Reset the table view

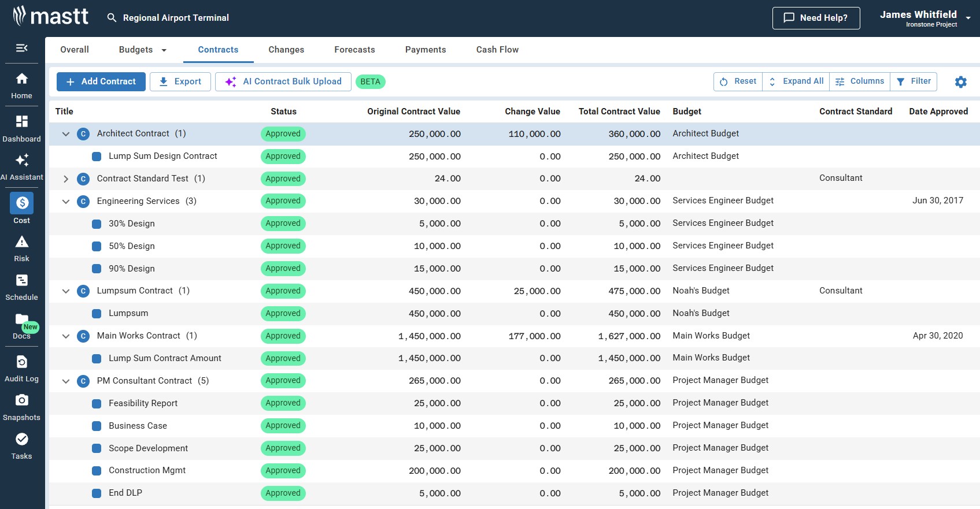click(738, 81)
